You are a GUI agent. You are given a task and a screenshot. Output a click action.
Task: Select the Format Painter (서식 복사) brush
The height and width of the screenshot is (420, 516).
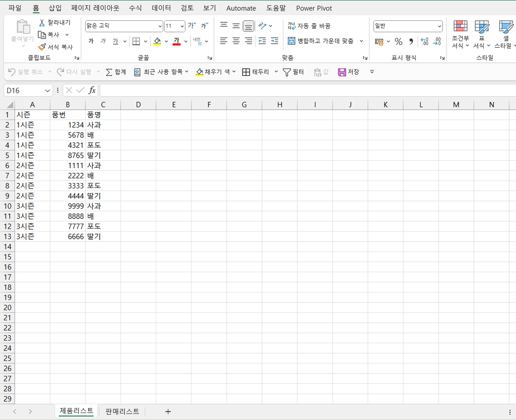click(42, 47)
